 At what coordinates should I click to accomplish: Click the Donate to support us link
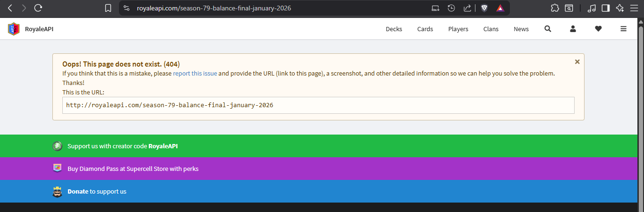click(x=97, y=192)
